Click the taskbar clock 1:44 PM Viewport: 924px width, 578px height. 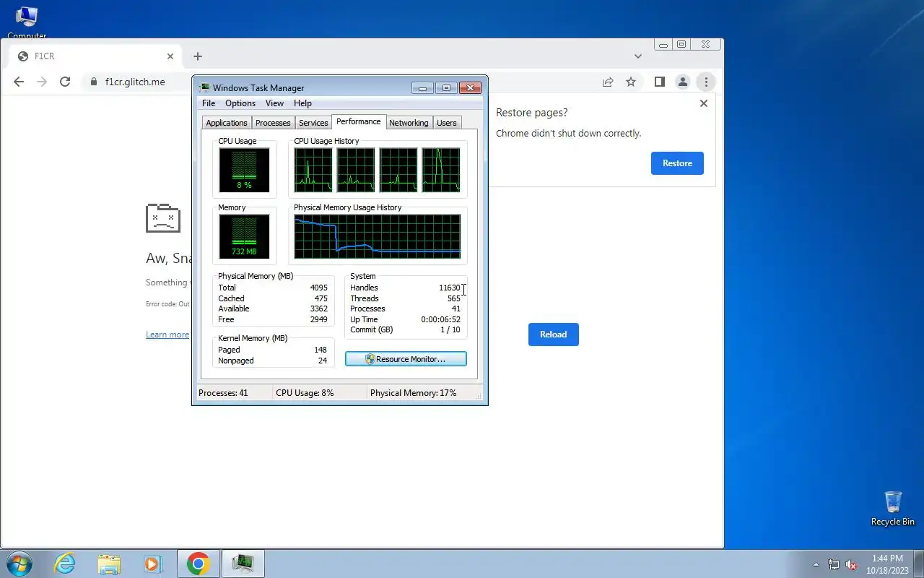pos(887,558)
